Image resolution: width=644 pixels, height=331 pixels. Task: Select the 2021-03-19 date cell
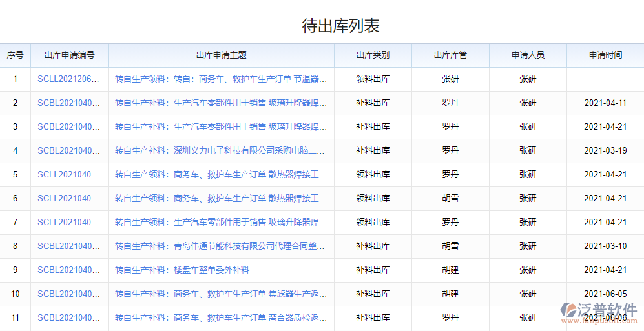pyautogui.click(x=605, y=151)
